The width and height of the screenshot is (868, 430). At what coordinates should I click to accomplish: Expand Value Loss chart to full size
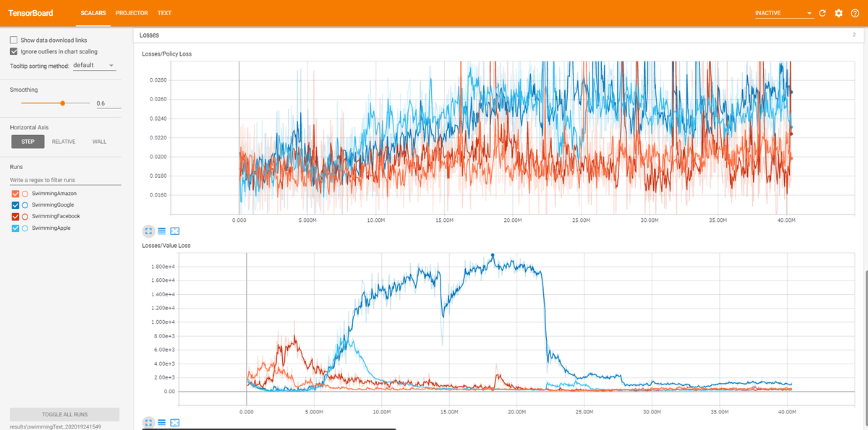point(148,422)
